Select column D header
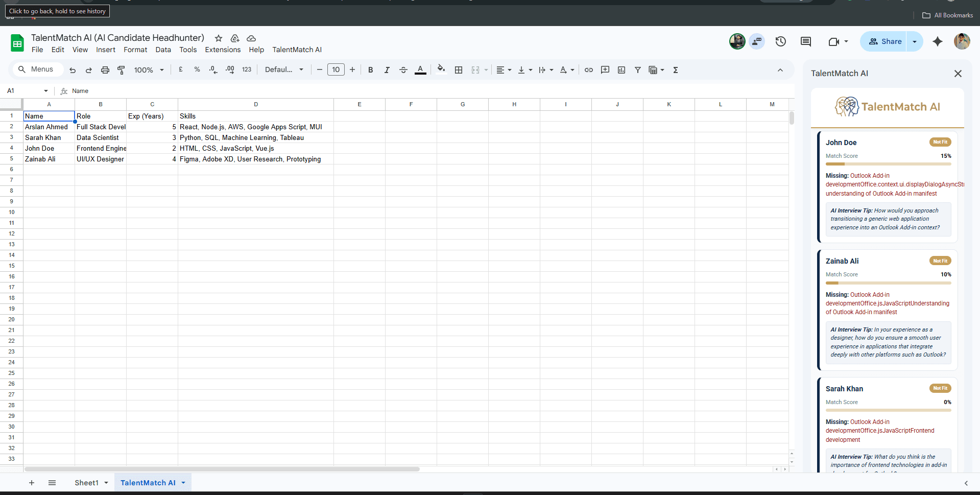Viewport: 980px width, 495px height. pos(256,104)
